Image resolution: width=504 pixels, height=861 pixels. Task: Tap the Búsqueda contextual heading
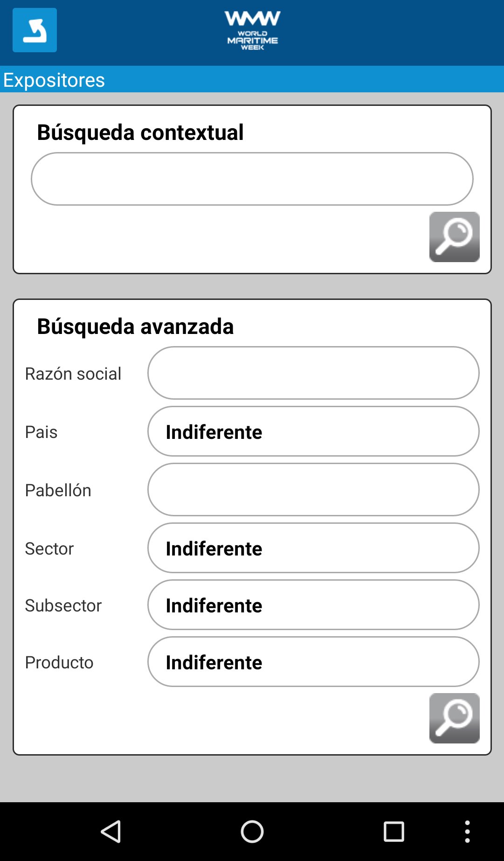(140, 132)
